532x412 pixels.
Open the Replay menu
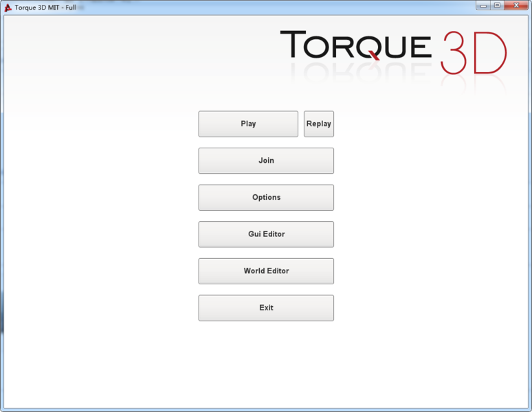(319, 124)
